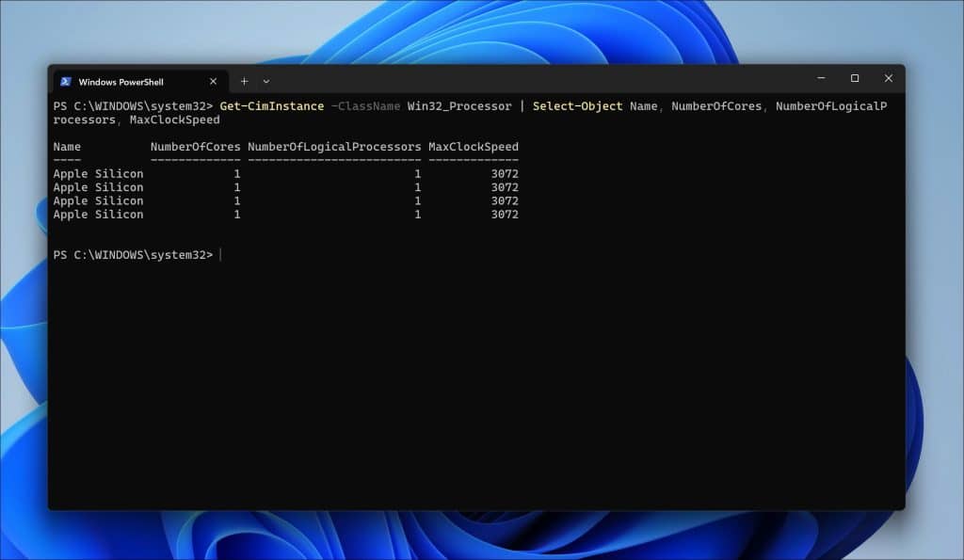Click the NumberOfCores column header
Image resolution: width=964 pixels, height=560 pixels.
tap(196, 147)
